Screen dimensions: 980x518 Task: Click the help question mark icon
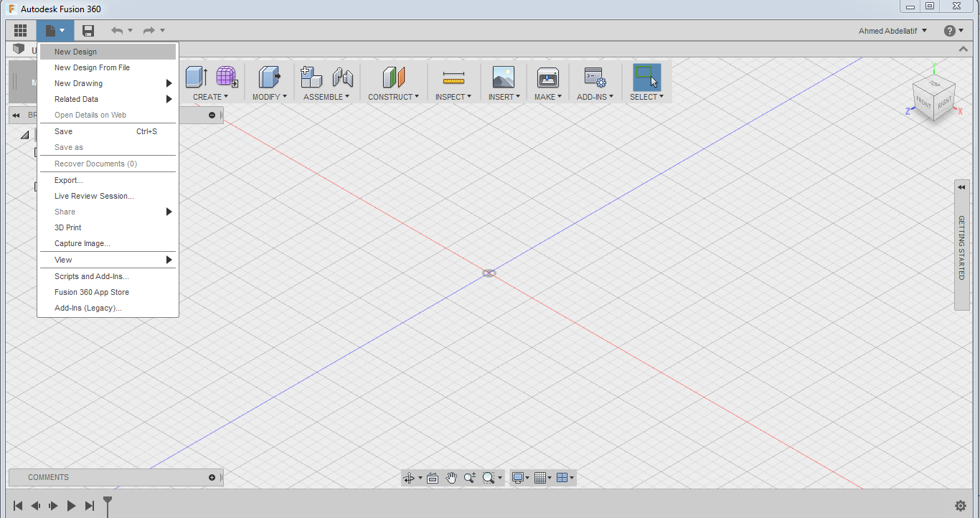tap(950, 31)
